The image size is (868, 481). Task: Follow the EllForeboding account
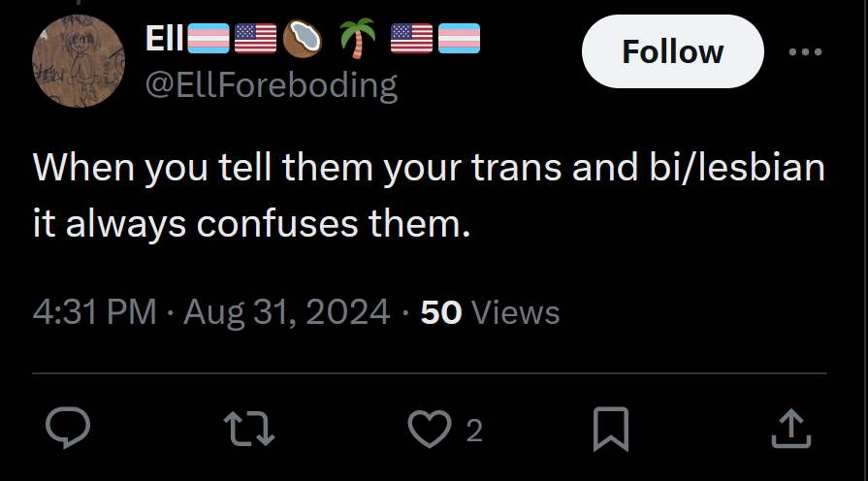tap(672, 52)
